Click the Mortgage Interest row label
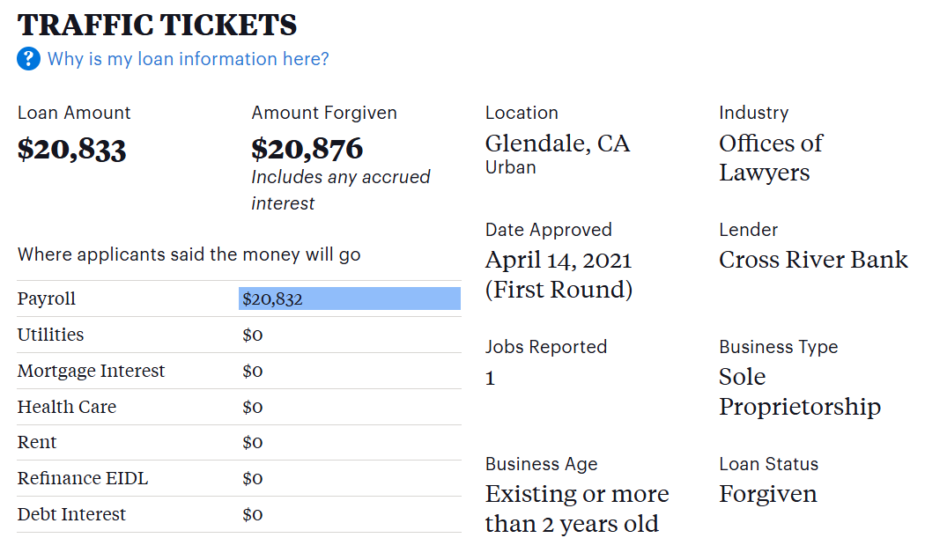 (x=91, y=371)
